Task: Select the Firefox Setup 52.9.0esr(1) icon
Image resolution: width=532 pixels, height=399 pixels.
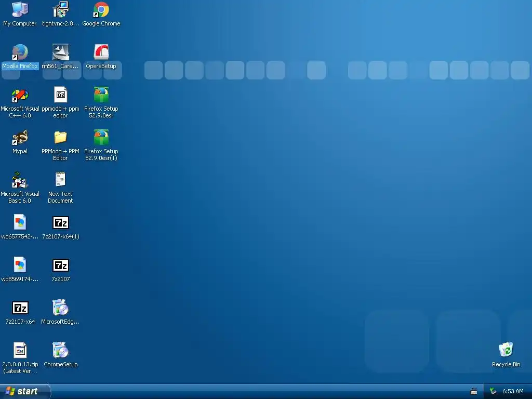Action: tap(101, 137)
